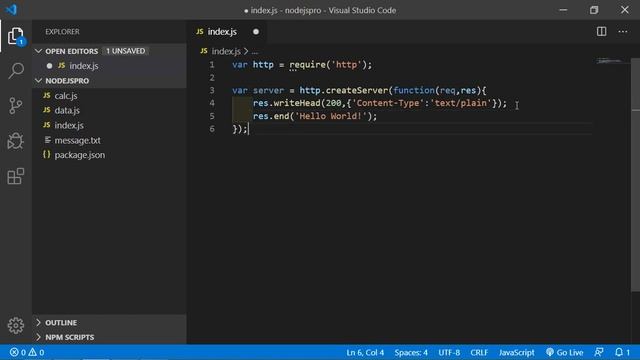Click the Ln 6, Col 4 status item

[x=365, y=352]
